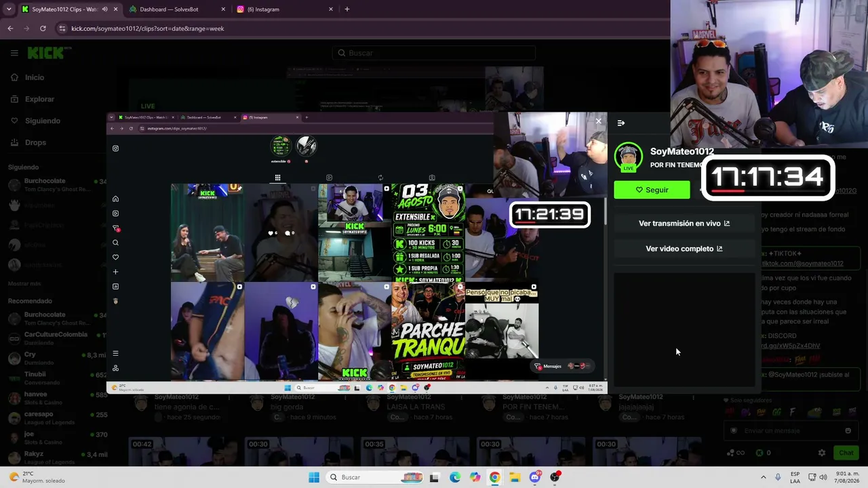Show hidden system tray icons

click(763, 477)
